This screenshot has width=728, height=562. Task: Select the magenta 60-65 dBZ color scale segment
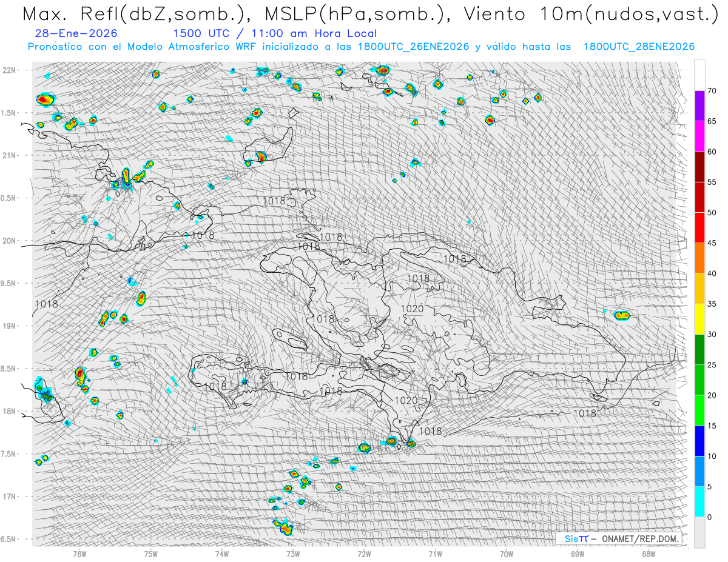(699, 136)
